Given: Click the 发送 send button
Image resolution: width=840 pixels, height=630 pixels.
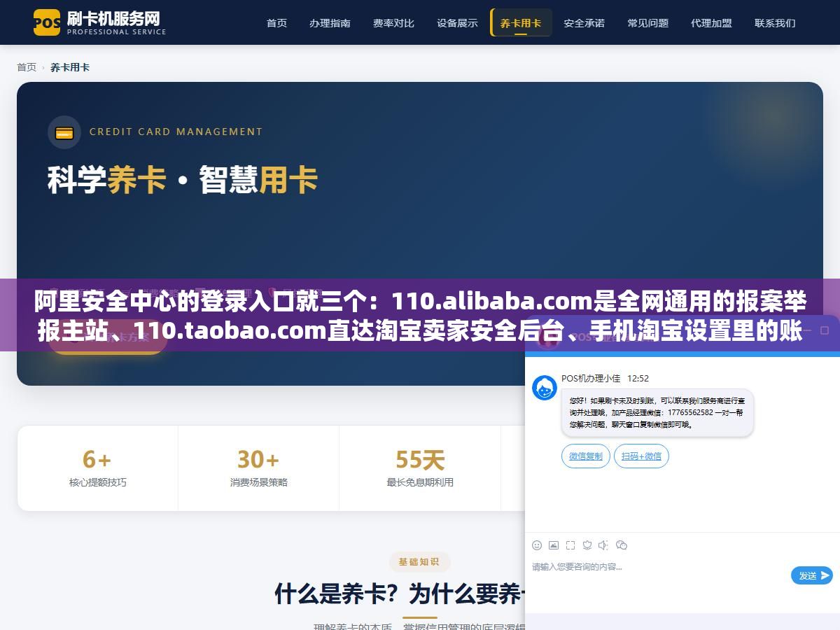Looking at the screenshot, I should tap(812, 575).
